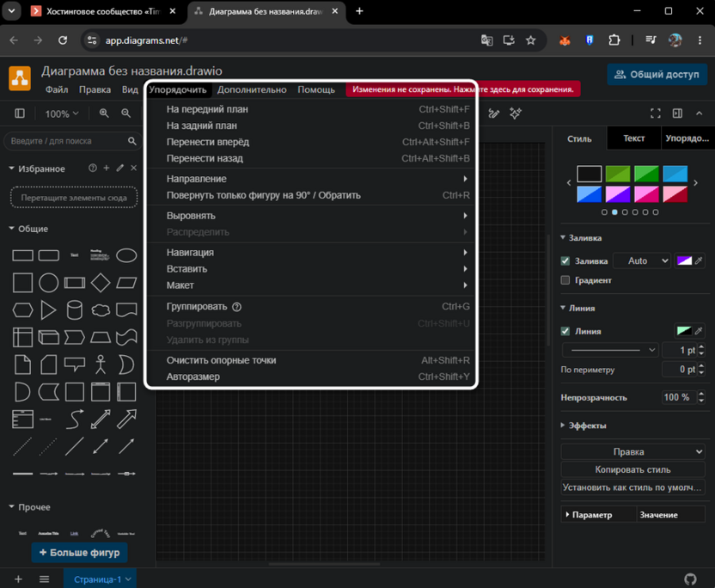715x588 pixels.
Task: Open the Направление submenu
Action: pos(311,179)
